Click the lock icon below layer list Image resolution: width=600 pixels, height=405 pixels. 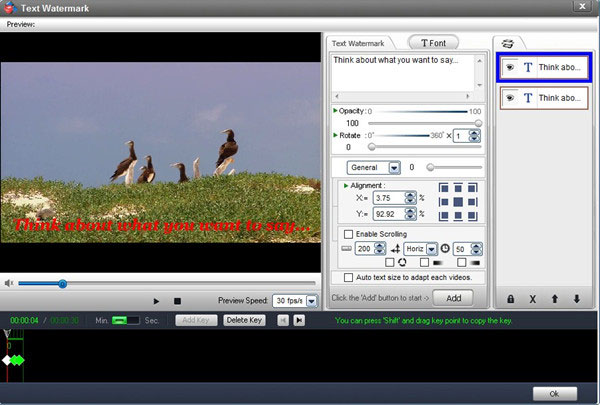(x=510, y=299)
